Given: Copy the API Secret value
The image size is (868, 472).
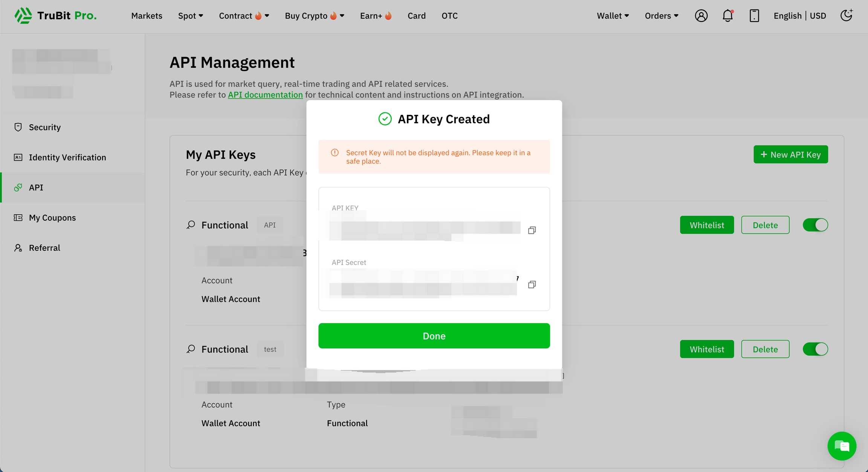Looking at the screenshot, I should coord(532,284).
